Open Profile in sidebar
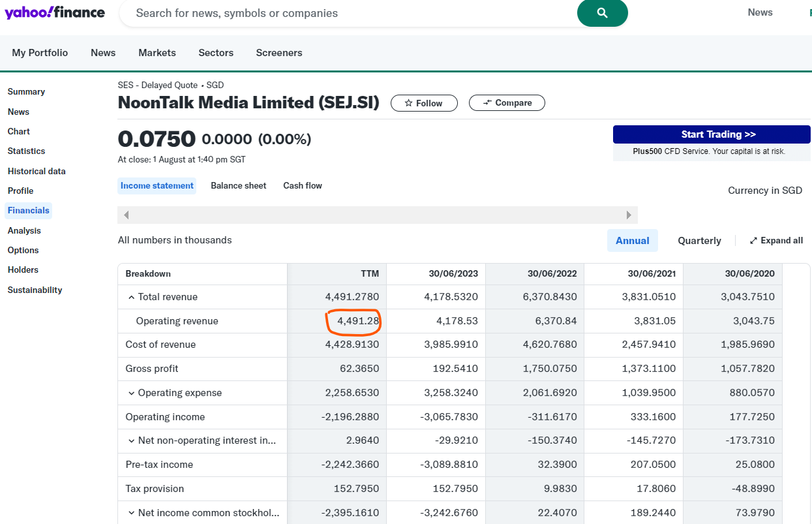The width and height of the screenshot is (812, 524). (20, 191)
